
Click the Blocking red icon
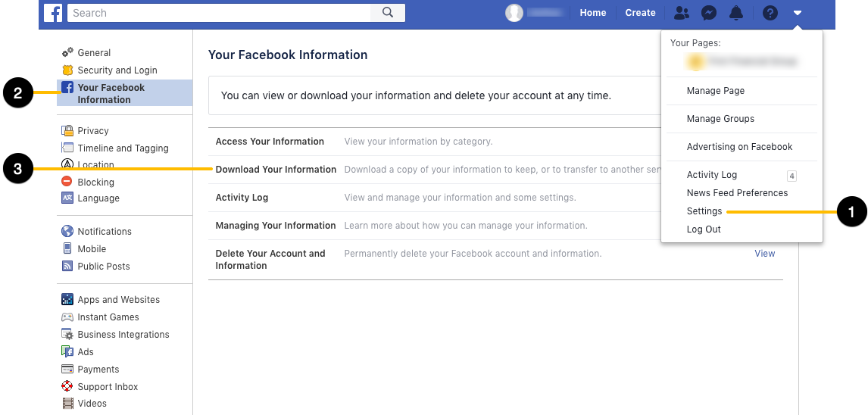(67, 182)
